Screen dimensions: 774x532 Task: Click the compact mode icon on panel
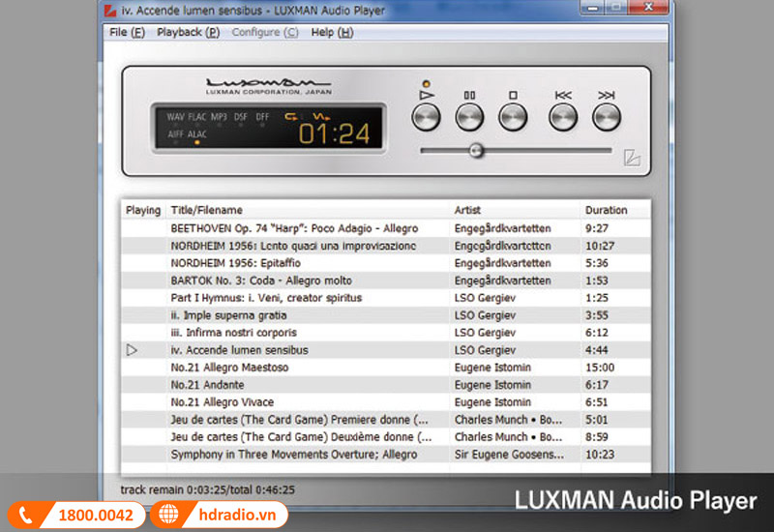coord(632,158)
